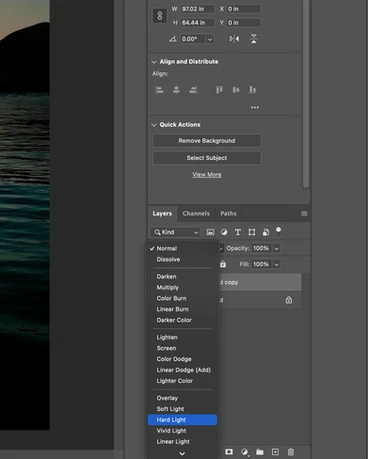Toggle the width-height link constraint icon
The width and height of the screenshot is (368, 459).
[160, 16]
